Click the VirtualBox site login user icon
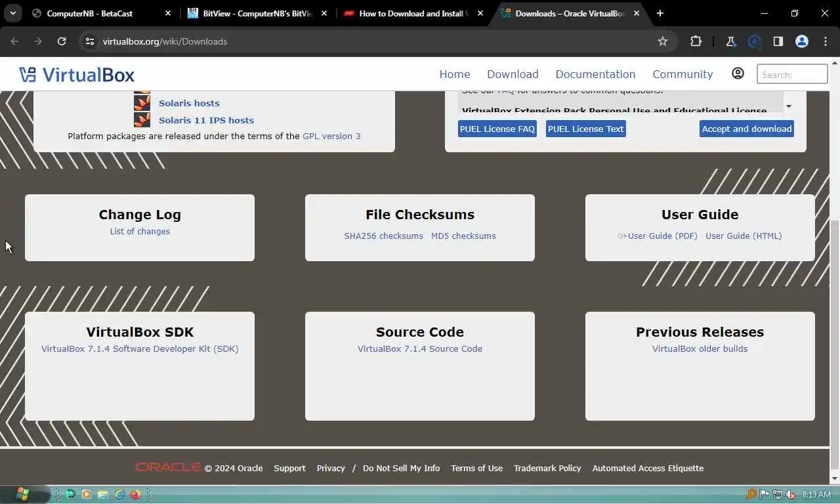 click(738, 73)
